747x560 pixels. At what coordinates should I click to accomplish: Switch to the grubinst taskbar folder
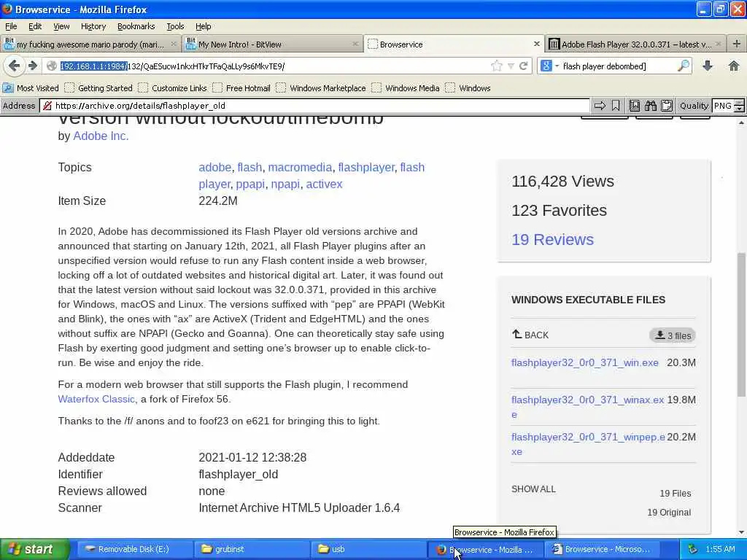(x=252, y=549)
